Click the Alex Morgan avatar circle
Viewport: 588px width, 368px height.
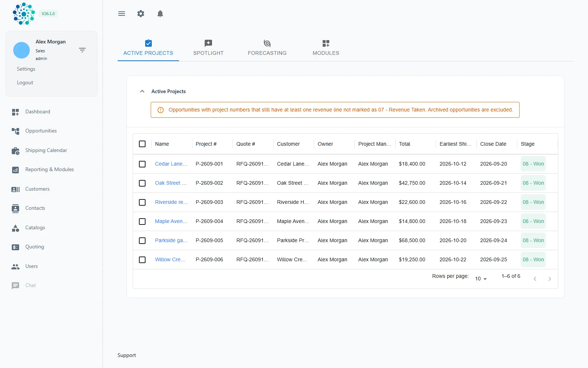click(x=21, y=50)
